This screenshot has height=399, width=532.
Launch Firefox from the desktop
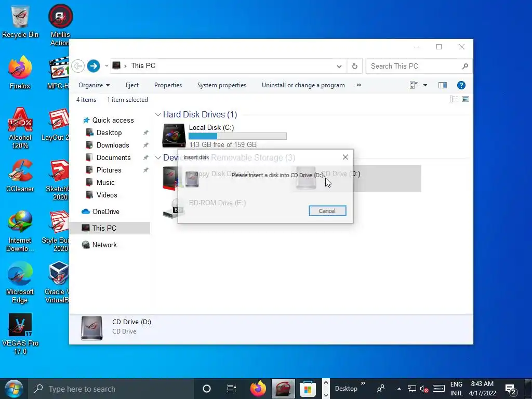[20, 73]
